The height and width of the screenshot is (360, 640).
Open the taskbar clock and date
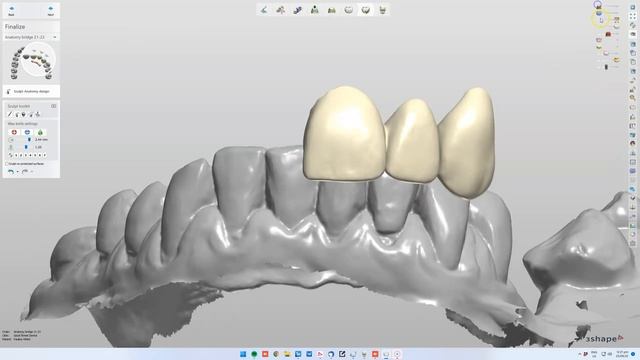(622, 353)
